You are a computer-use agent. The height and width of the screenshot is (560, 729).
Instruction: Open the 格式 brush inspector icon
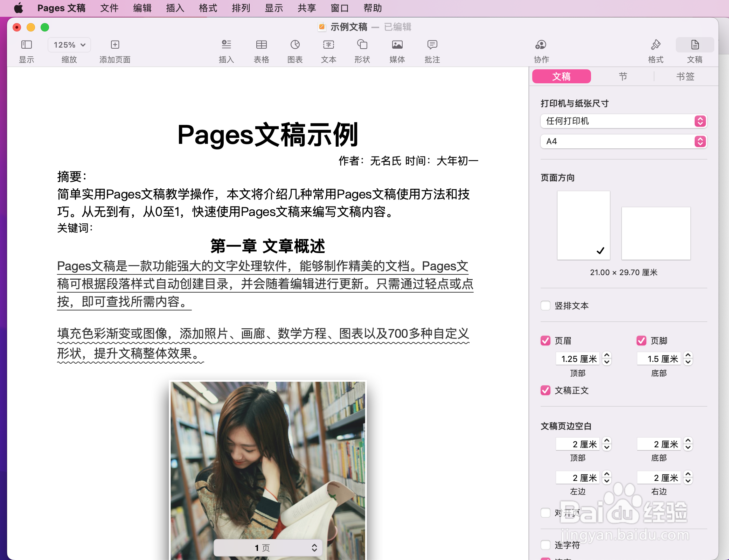(655, 44)
